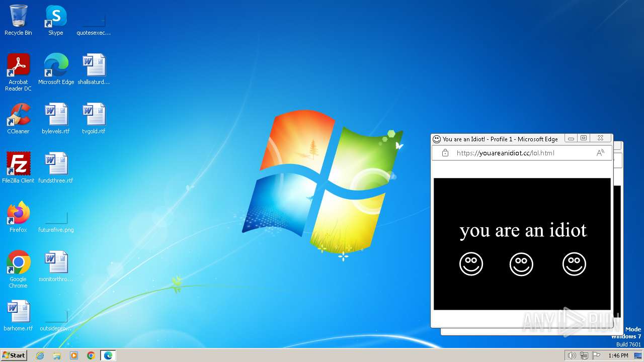Open Chrome from the taskbar
This screenshot has width=644, height=362.
pyautogui.click(x=91, y=355)
